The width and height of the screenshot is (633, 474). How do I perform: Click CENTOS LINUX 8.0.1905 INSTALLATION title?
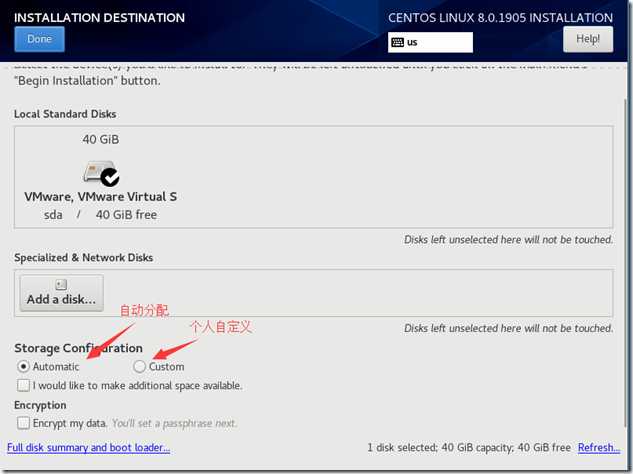coord(501,18)
